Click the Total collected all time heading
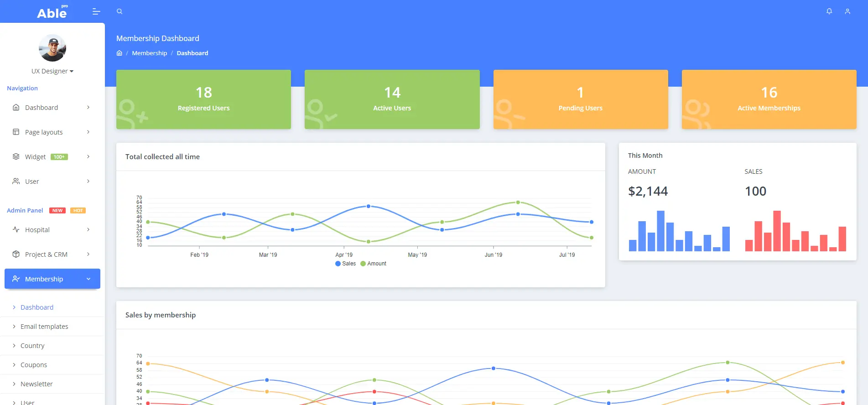The height and width of the screenshot is (405, 868). [162, 156]
